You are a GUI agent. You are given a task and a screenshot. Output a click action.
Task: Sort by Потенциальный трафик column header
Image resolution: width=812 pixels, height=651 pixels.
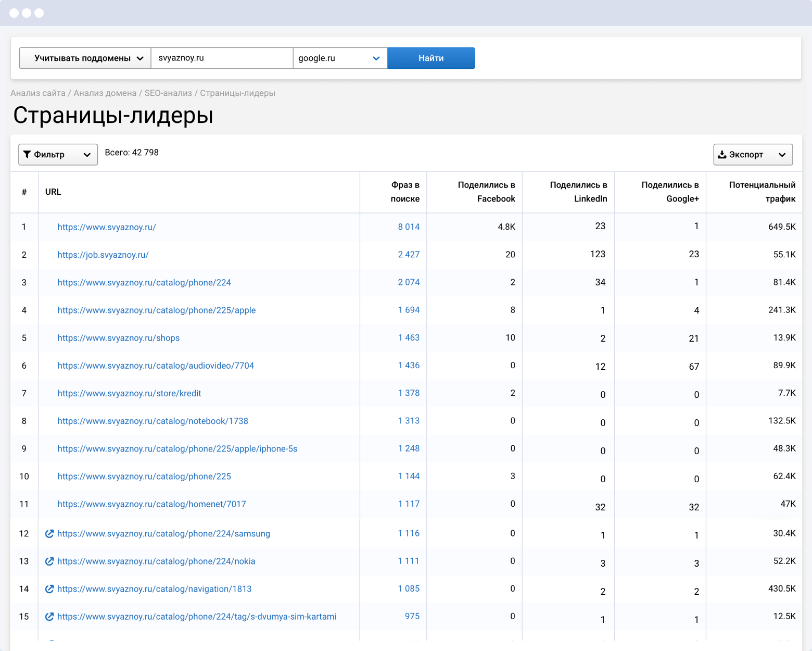(762, 192)
